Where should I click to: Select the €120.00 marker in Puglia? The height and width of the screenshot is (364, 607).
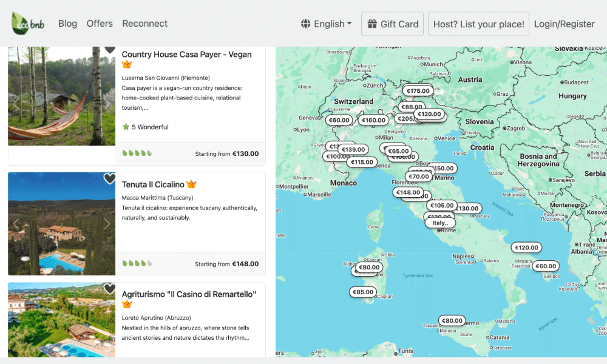click(x=526, y=248)
